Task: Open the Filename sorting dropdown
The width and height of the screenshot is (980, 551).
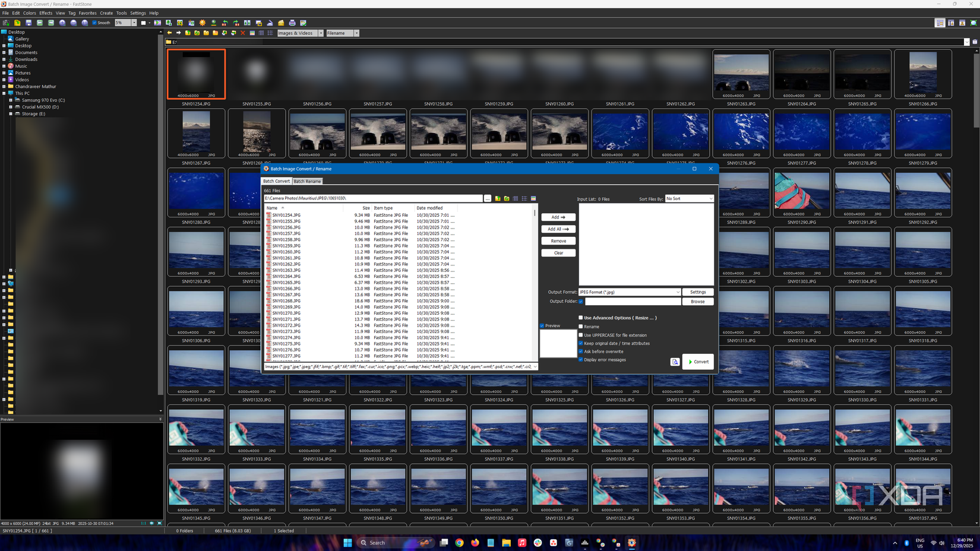Action: pos(355,33)
